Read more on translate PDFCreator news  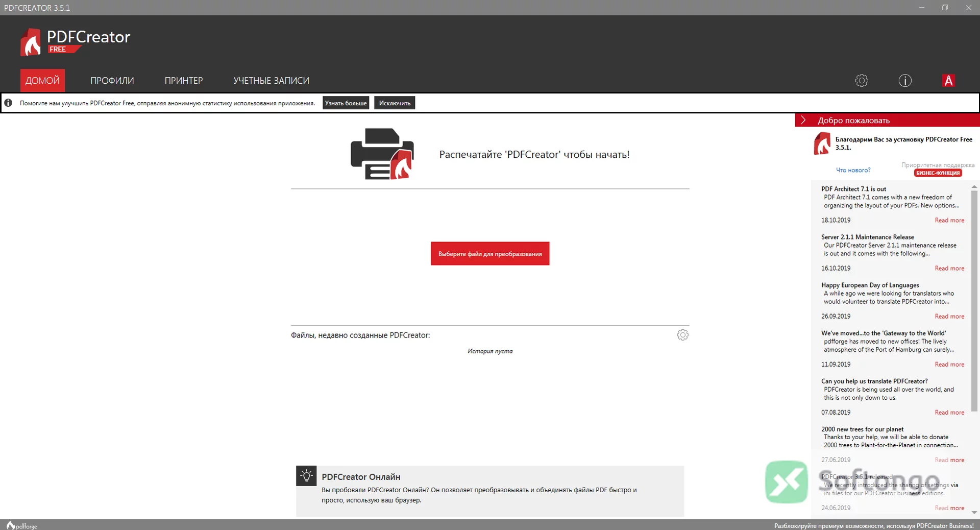pyautogui.click(x=949, y=412)
